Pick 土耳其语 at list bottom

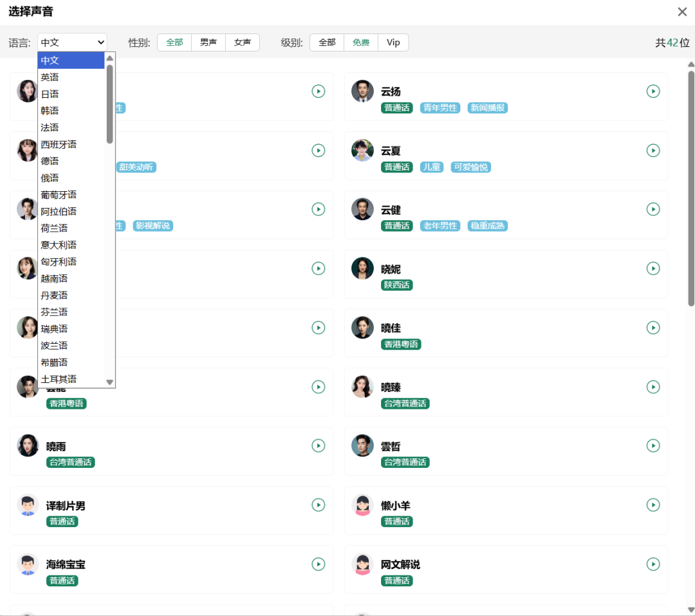[71, 379]
